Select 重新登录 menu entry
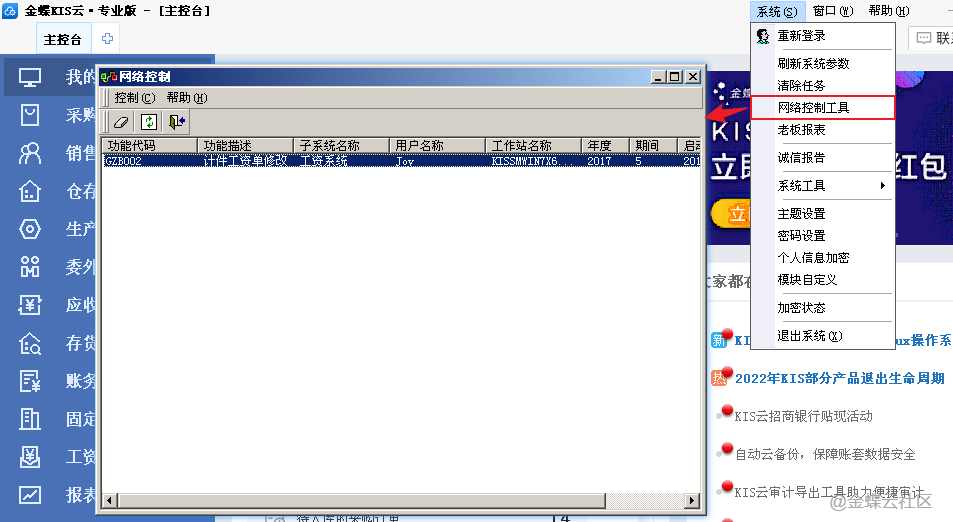The height and width of the screenshot is (522, 953). 801,36
